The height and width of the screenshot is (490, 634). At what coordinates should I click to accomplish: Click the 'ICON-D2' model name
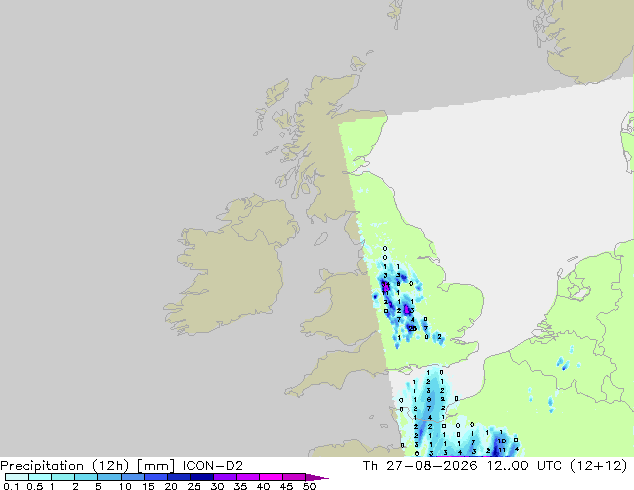[x=213, y=466]
